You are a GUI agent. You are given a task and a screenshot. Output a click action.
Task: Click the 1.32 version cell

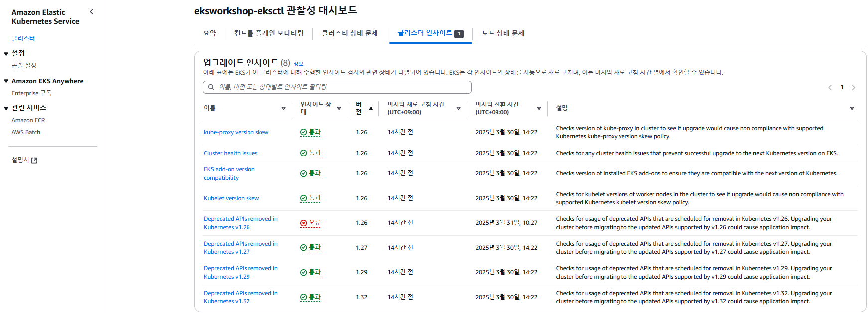coord(362,297)
